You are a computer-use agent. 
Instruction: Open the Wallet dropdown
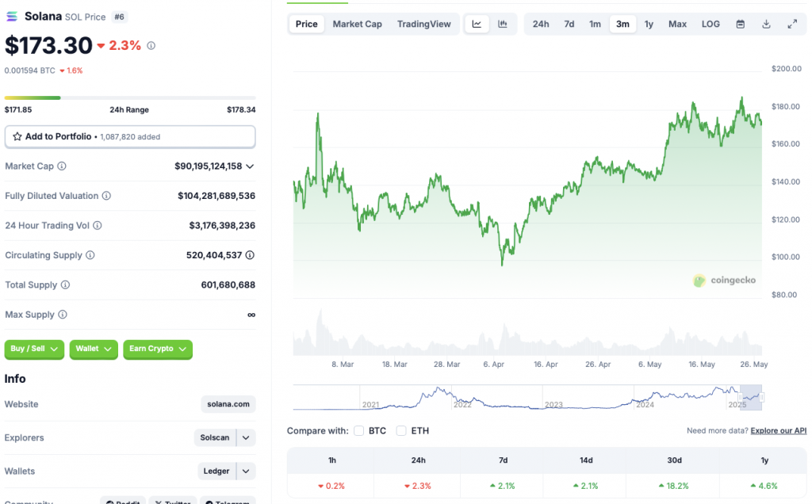(94, 349)
